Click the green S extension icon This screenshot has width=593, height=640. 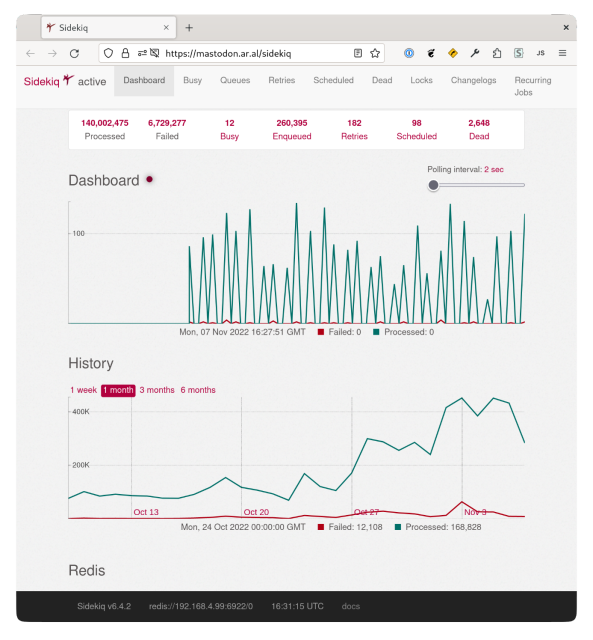[x=518, y=53]
